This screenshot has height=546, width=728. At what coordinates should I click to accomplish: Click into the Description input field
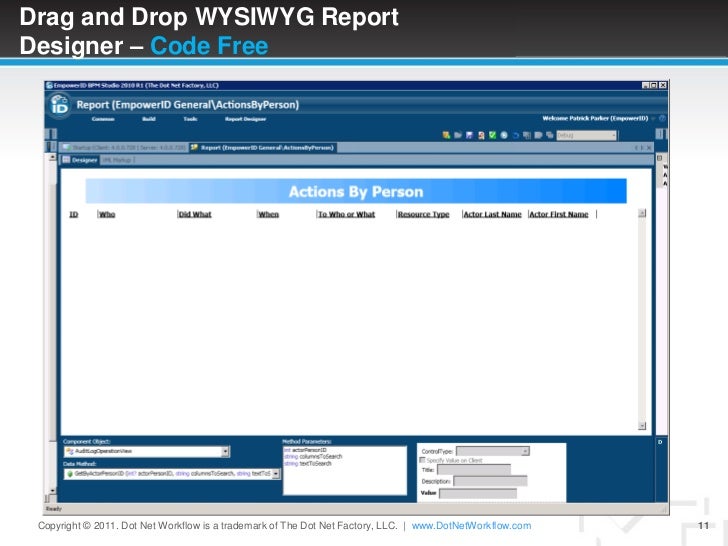pyautogui.click(x=490, y=481)
